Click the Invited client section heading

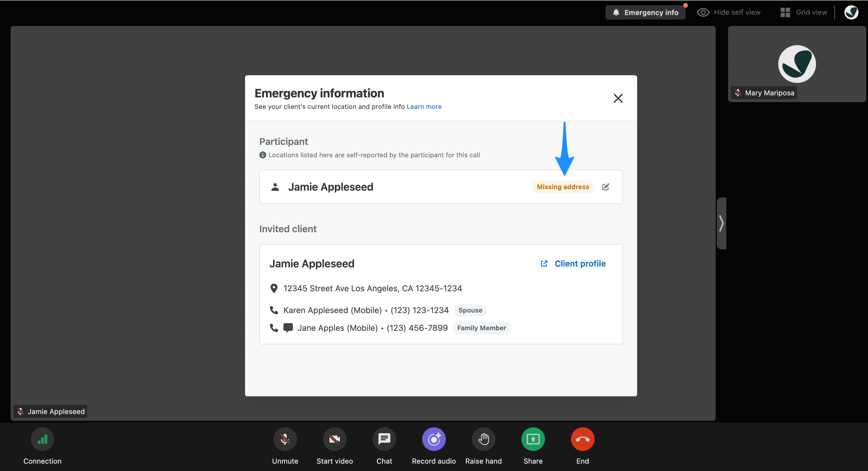[x=288, y=229]
